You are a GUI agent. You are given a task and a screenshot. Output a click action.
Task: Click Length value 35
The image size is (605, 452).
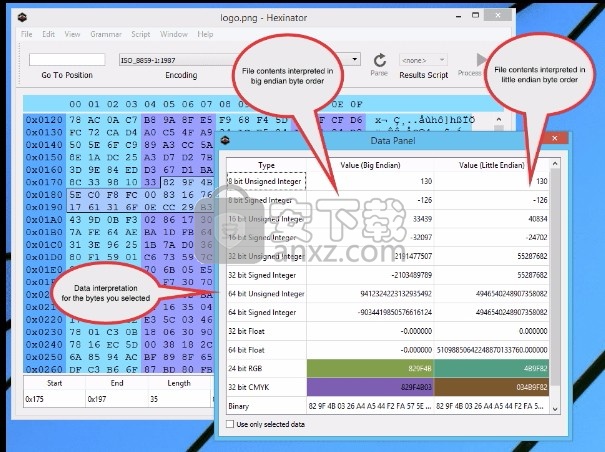pyautogui.click(x=154, y=399)
